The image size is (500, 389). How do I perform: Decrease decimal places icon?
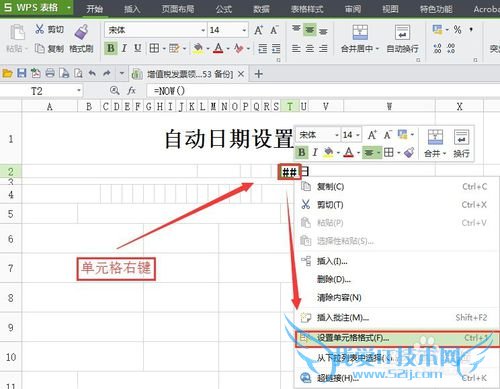[x=451, y=48]
